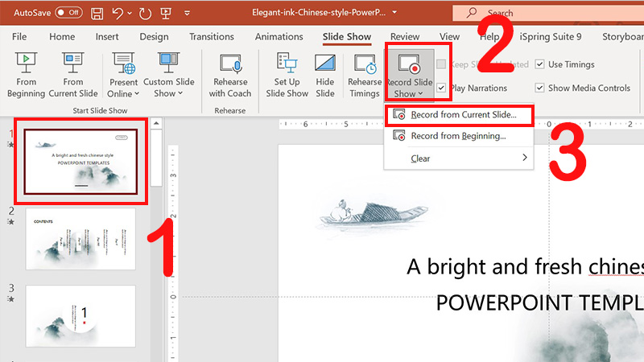Uncheck Show Media Controls checkbox
This screenshot has height=362, width=644.
coord(539,88)
